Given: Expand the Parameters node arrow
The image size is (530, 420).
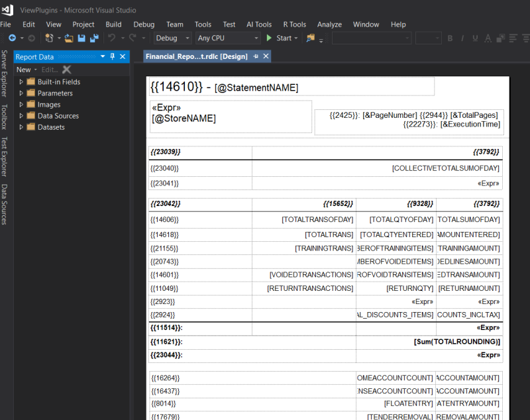Looking at the screenshot, I should tap(21, 93).
